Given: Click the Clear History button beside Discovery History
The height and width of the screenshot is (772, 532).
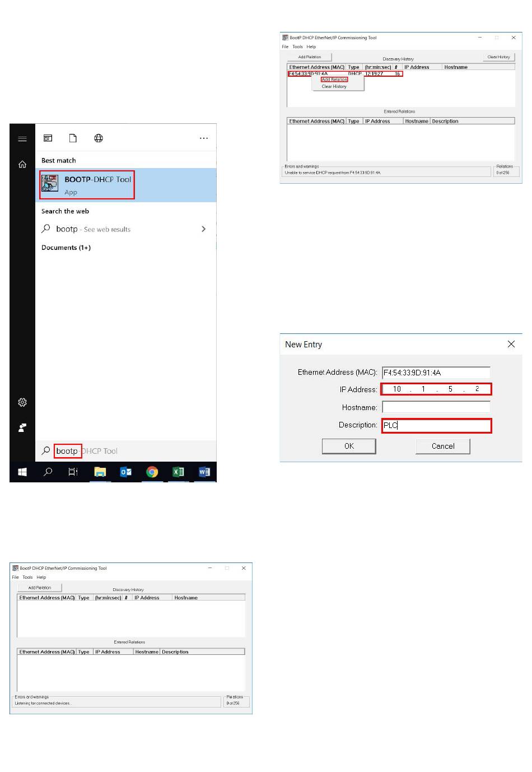Looking at the screenshot, I should pyautogui.click(x=498, y=57).
